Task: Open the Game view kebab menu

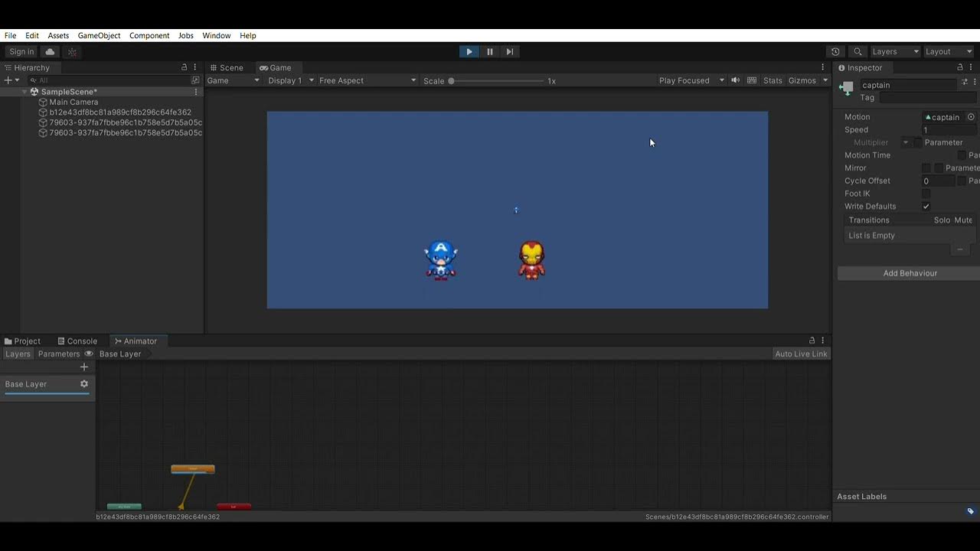Action: point(823,67)
